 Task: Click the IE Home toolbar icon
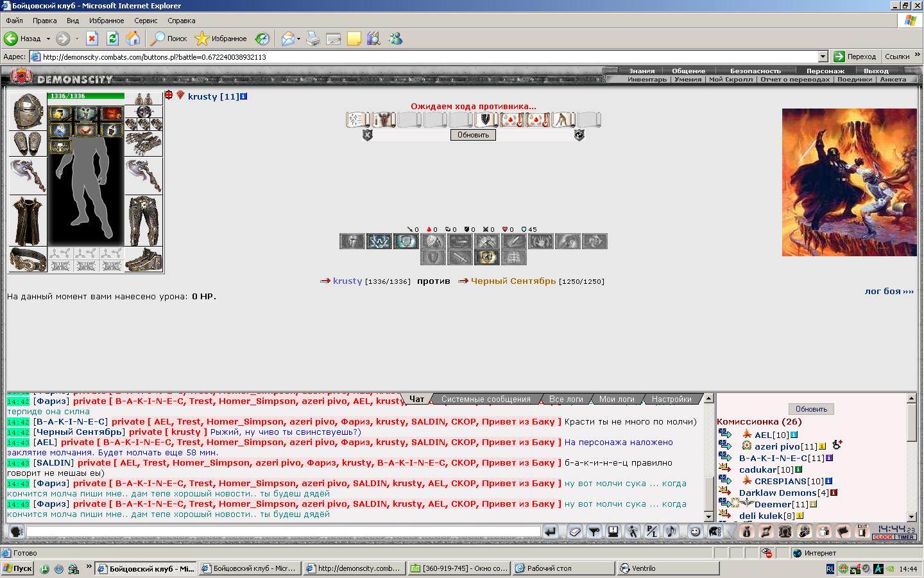[133, 39]
